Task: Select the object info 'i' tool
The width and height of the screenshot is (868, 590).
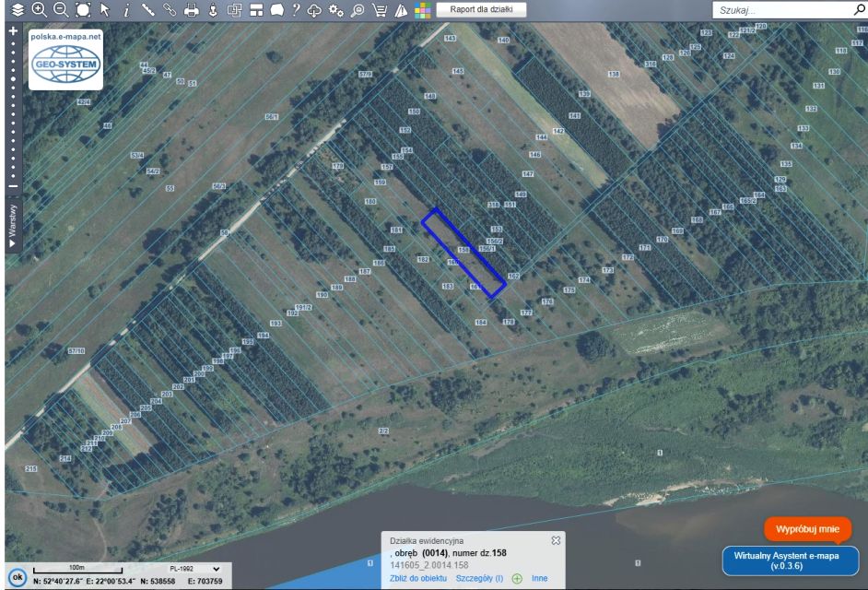Action: coord(126,9)
